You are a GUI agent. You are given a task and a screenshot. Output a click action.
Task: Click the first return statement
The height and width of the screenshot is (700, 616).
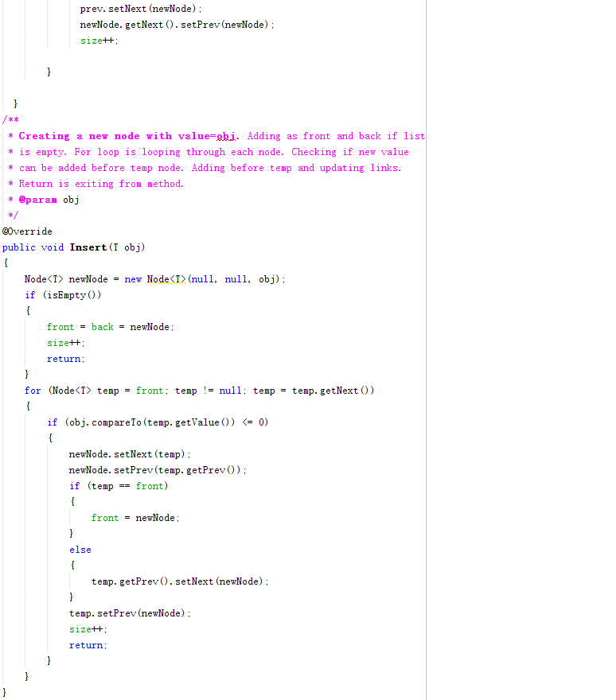(66, 359)
